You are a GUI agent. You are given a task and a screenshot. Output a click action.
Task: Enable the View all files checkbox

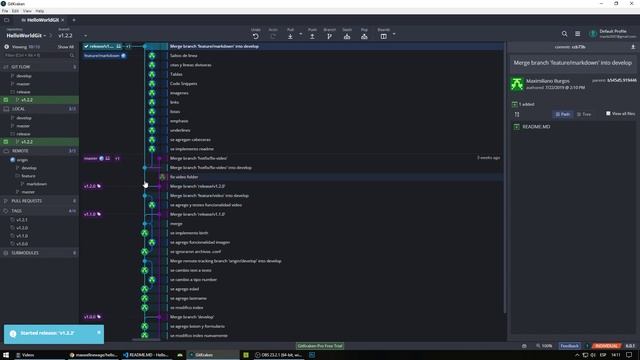tap(608, 113)
